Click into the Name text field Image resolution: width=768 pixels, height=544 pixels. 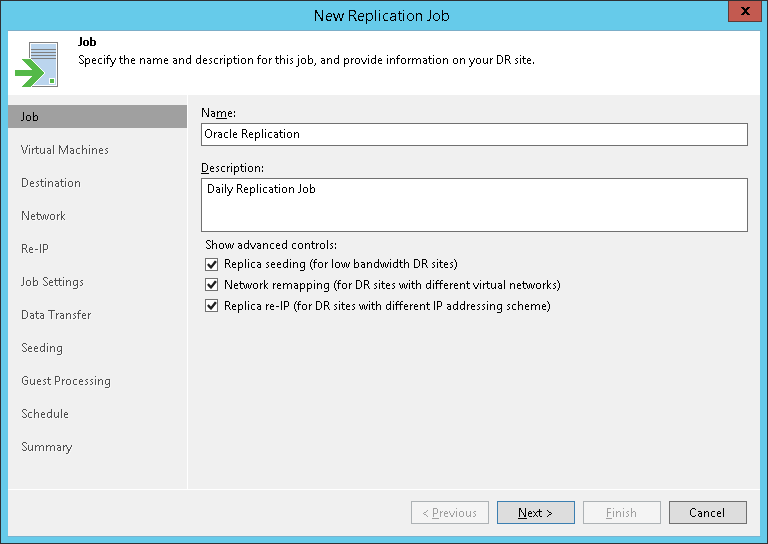tap(474, 134)
